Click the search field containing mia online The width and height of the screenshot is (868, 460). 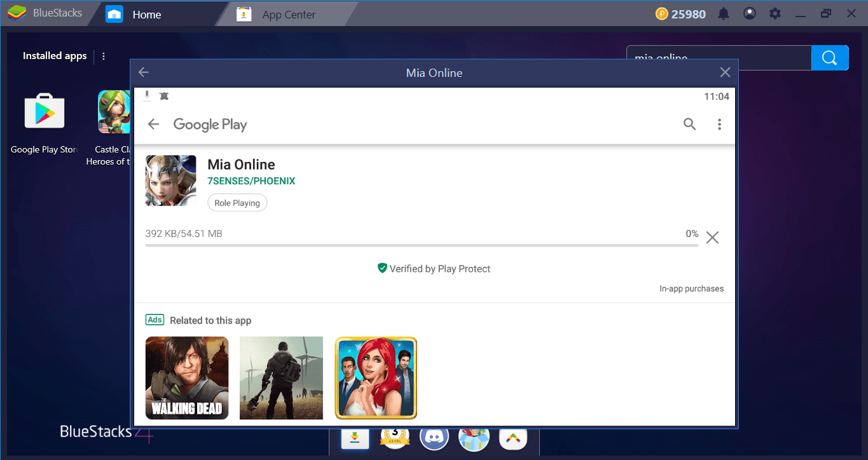click(x=719, y=58)
